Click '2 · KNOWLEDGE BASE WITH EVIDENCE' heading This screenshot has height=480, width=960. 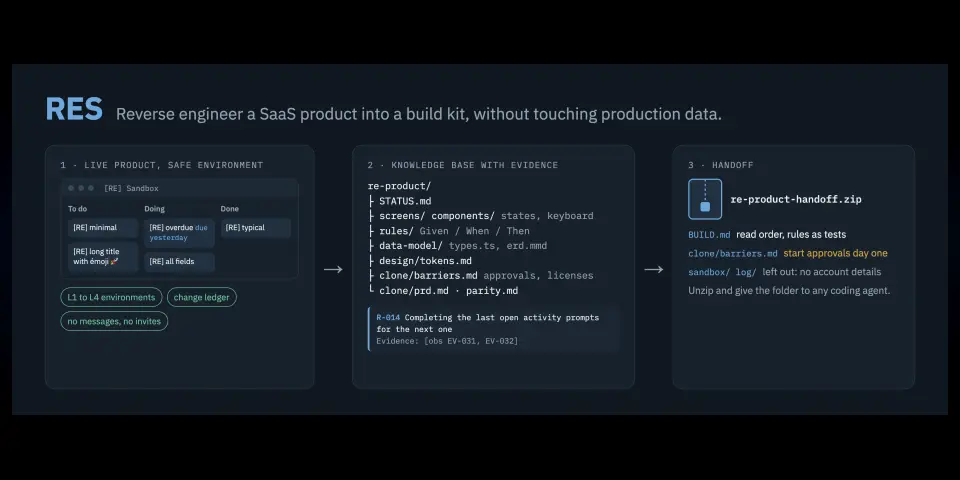point(463,165)
